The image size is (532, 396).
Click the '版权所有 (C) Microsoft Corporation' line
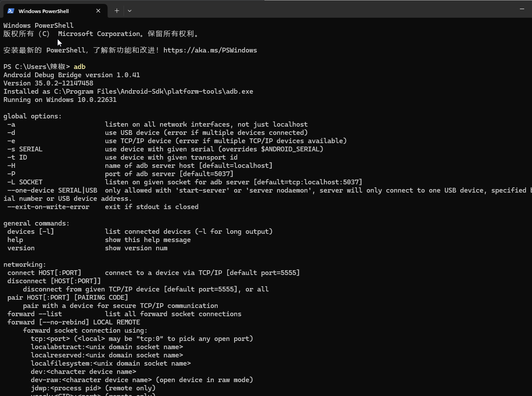pyautogui.click(x=101, y=34)
